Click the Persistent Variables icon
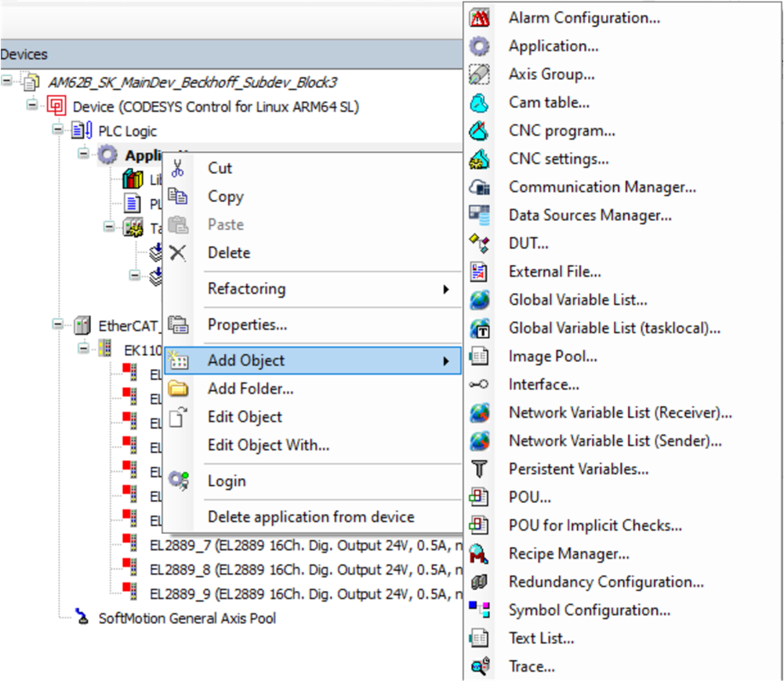The image size is (784, 681). pyautogui.click(x=480, y=469)
